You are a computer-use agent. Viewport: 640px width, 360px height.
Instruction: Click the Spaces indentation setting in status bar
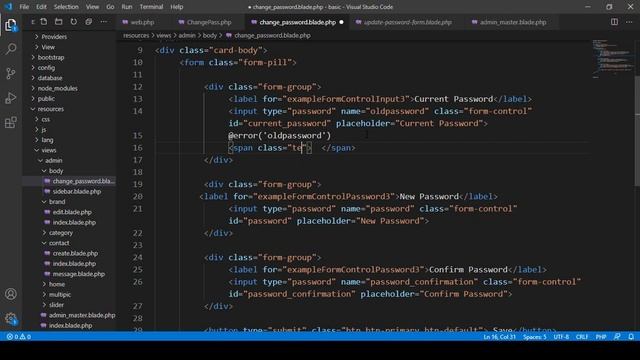535,337
